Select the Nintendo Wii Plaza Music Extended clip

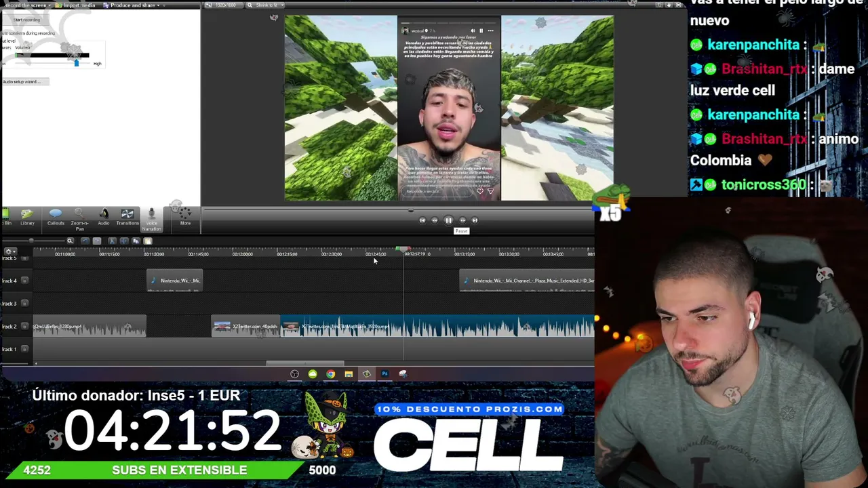coord(527,281)
